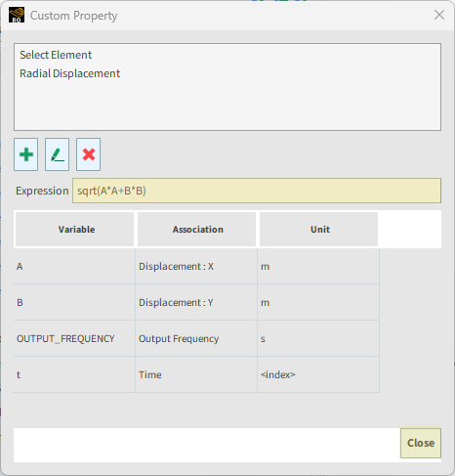455x476 pixels.
Task: Close the Custom Property dialog via X
Action: tap(439, 15)
